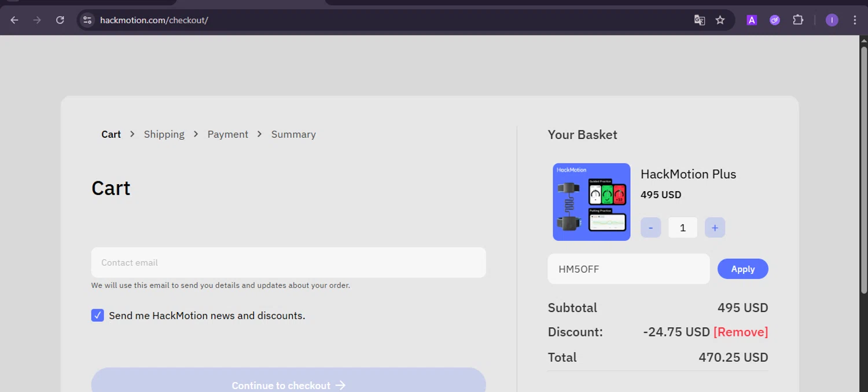The image size is (868, 392).
Task: Open site information icon in address bar
Action: 87,20
